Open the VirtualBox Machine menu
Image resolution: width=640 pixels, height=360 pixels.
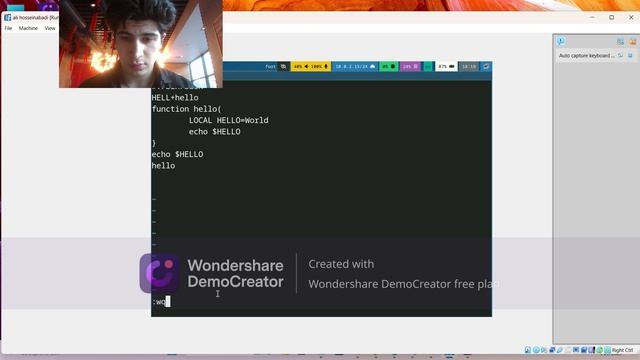[28, 28]
